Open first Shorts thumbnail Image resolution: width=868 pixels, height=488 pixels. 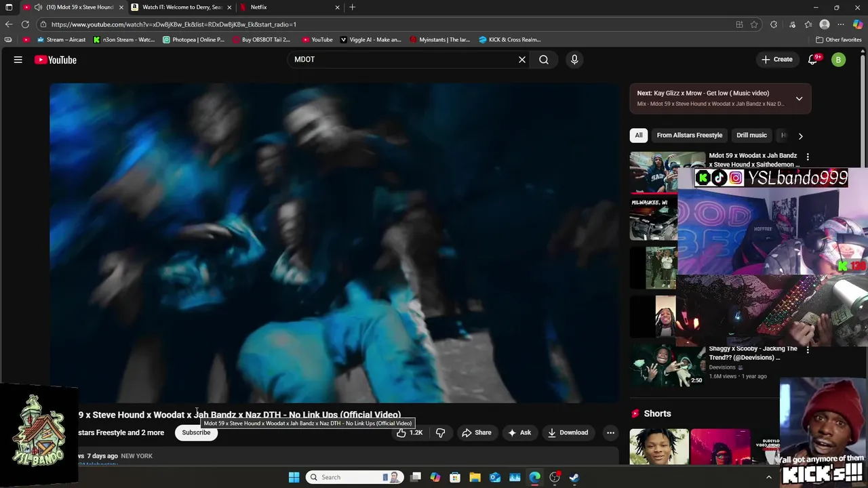pyautogui.click(x=658, y=446)
